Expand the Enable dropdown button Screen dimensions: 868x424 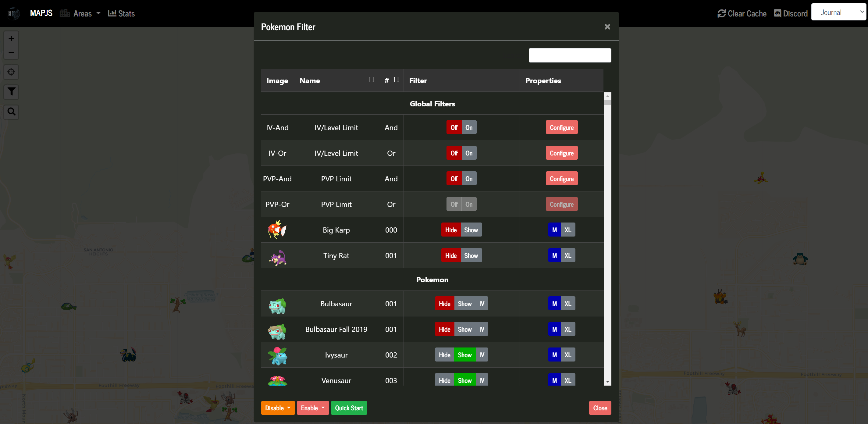tap(312, 408)
